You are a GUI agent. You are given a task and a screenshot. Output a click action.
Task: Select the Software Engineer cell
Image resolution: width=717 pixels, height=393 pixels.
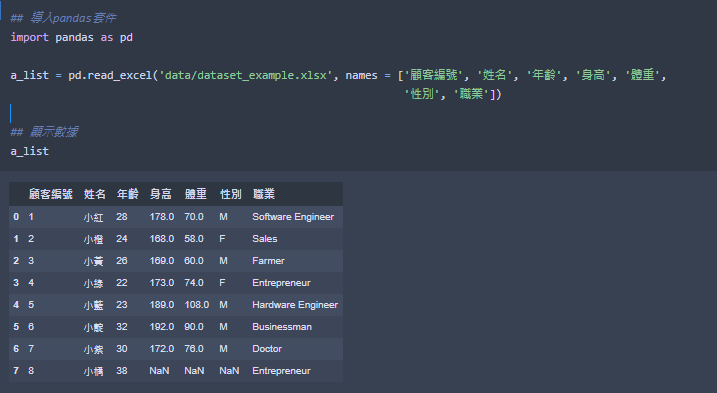click(x=293, y=217)
